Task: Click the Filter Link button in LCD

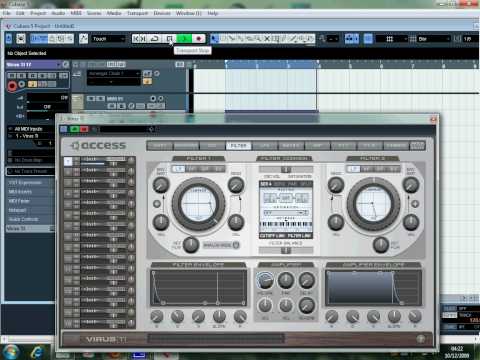Action: pyautogui.click(x=299, y=236)
